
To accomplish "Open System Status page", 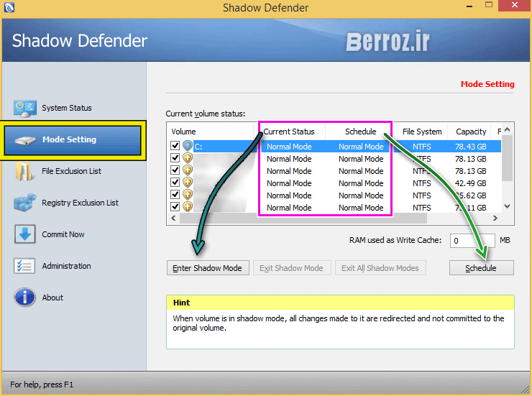I will [66, 108].
